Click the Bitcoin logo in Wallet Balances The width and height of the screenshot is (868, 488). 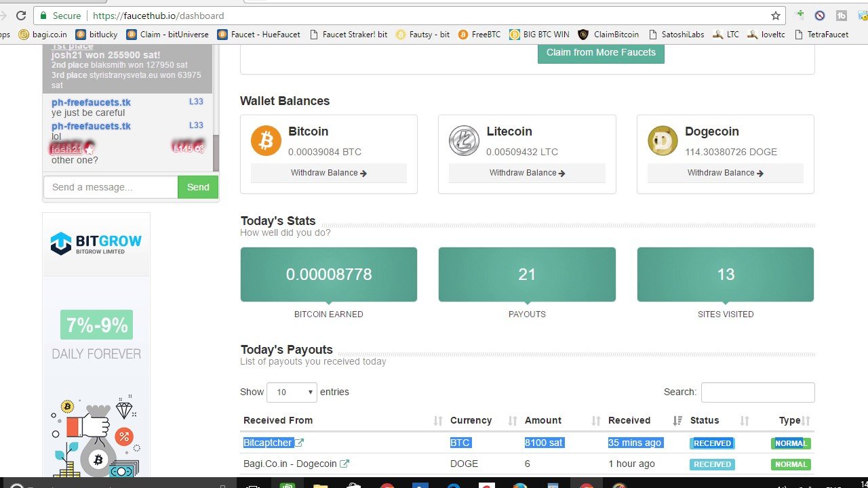(266, 141)
